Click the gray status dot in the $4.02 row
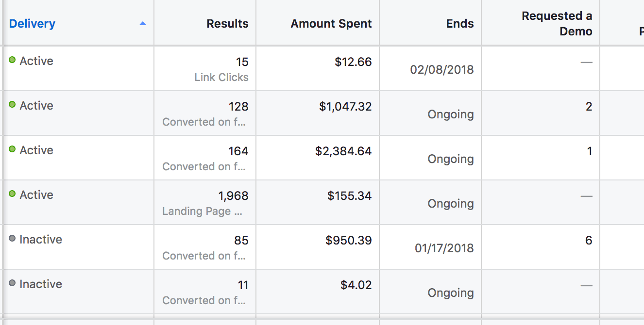Viewport: 644px width, 325px height. click(x=12, y=283)
